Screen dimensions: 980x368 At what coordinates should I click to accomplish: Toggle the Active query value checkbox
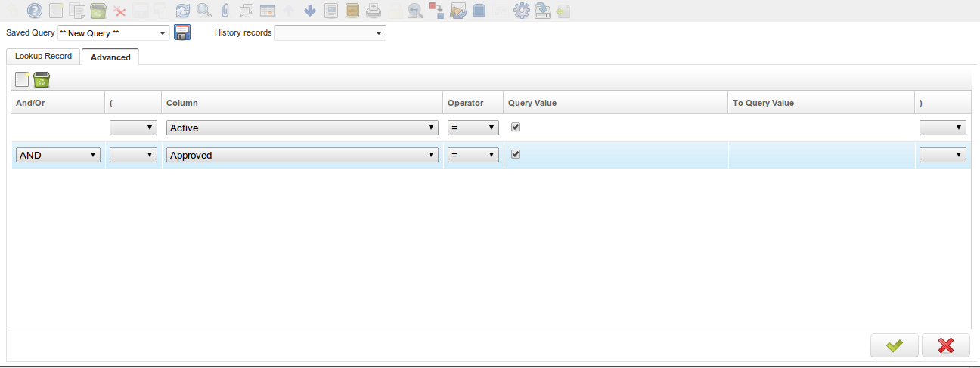tap(516, 127)
